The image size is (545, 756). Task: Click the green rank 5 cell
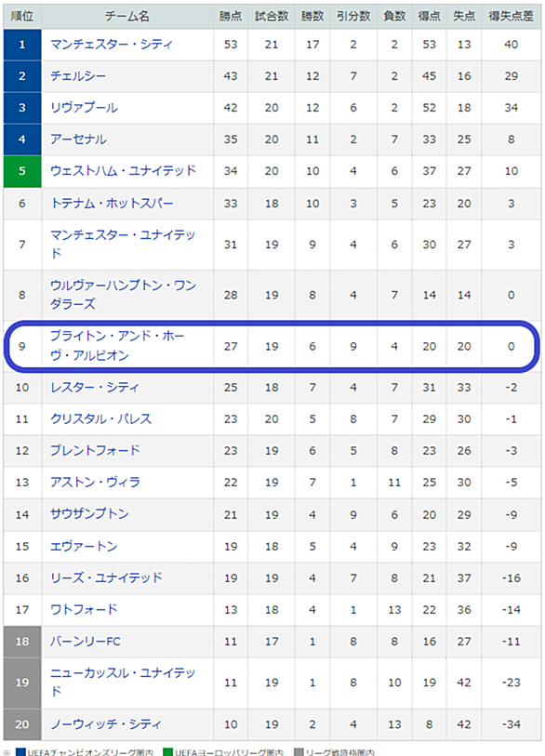click(22, 171)
